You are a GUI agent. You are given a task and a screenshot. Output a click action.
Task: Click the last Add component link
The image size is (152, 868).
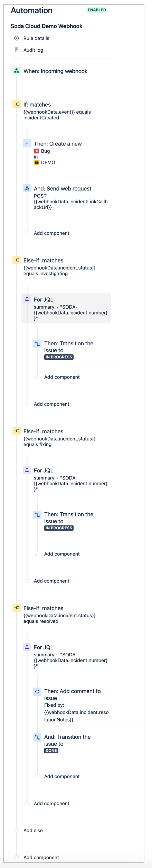click(41, 857)
